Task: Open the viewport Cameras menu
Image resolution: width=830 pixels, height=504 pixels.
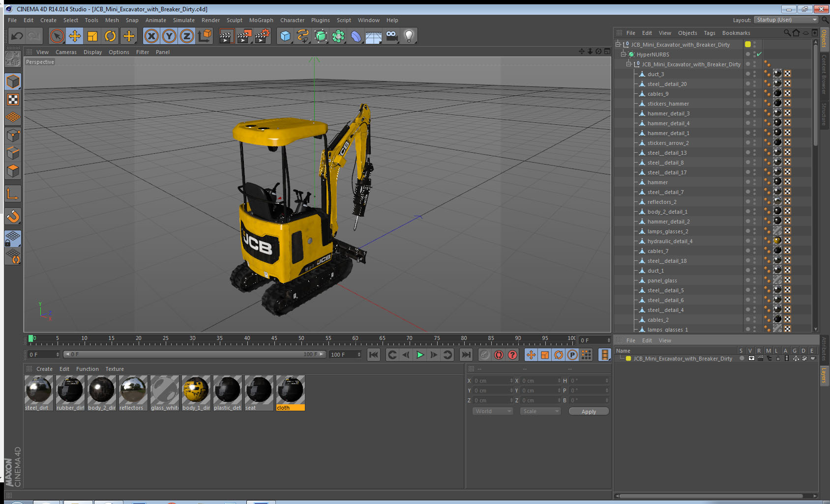Action: point(66,52)
